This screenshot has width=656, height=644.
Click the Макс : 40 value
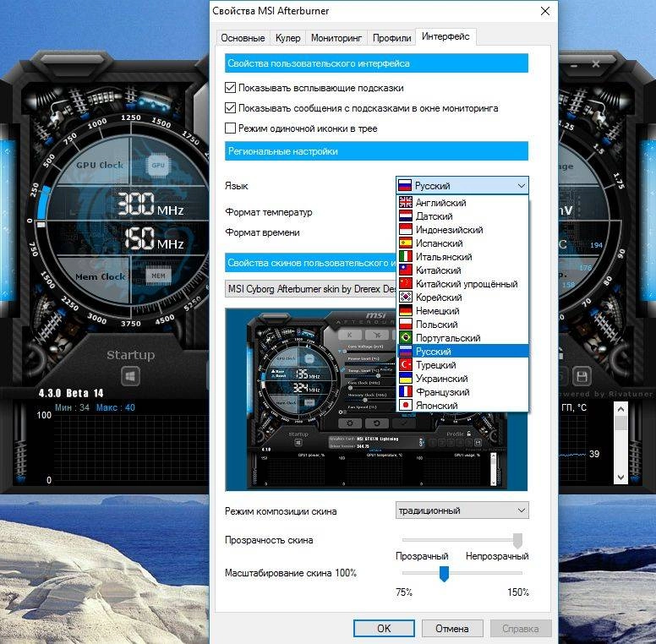[x=116, y=407]
